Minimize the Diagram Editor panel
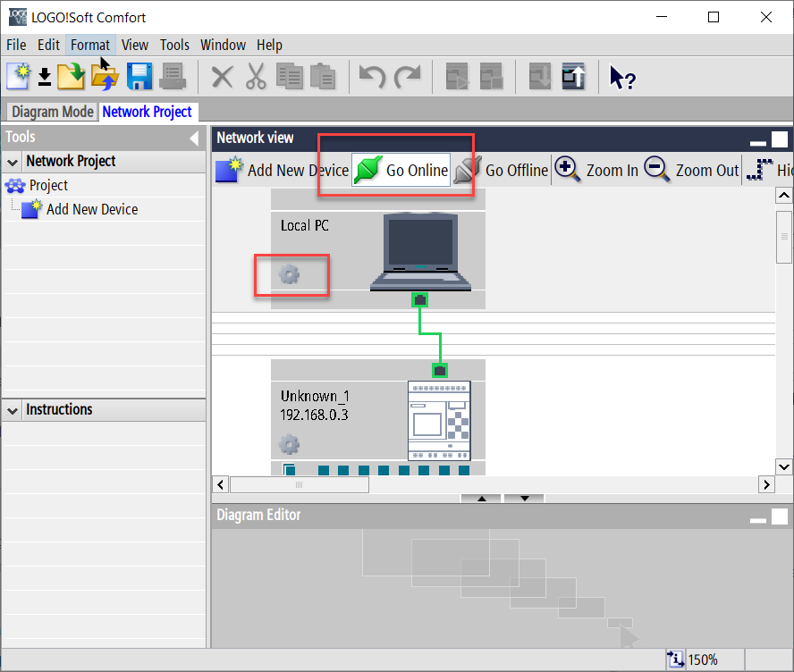This screenshot has width=794, height=672. click(757, 520)
